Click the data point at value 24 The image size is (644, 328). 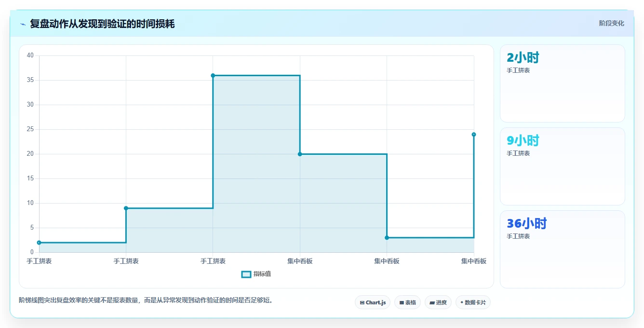pyautogui.click(x=474, y=134)
